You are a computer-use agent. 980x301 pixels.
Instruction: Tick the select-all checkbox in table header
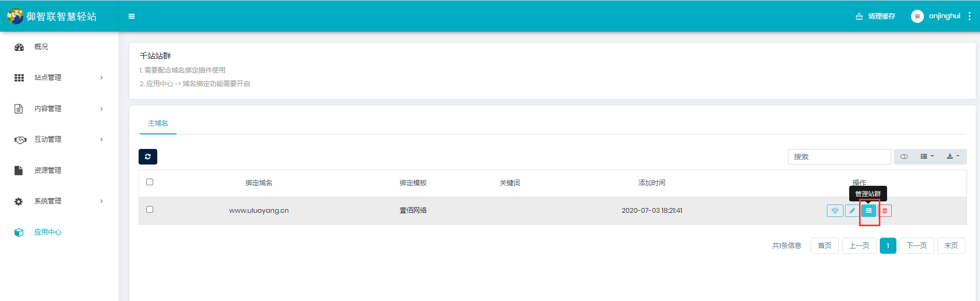[x=150, y=182]
